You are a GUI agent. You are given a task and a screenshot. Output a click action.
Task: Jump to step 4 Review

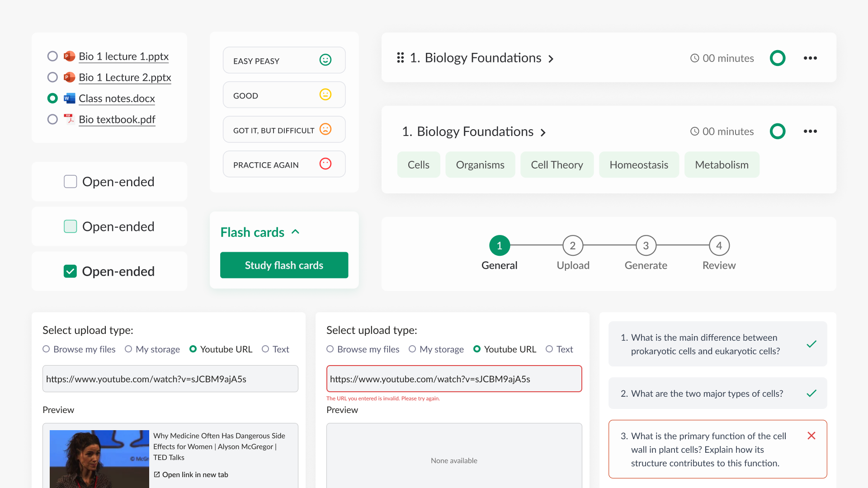click(719, 246)
